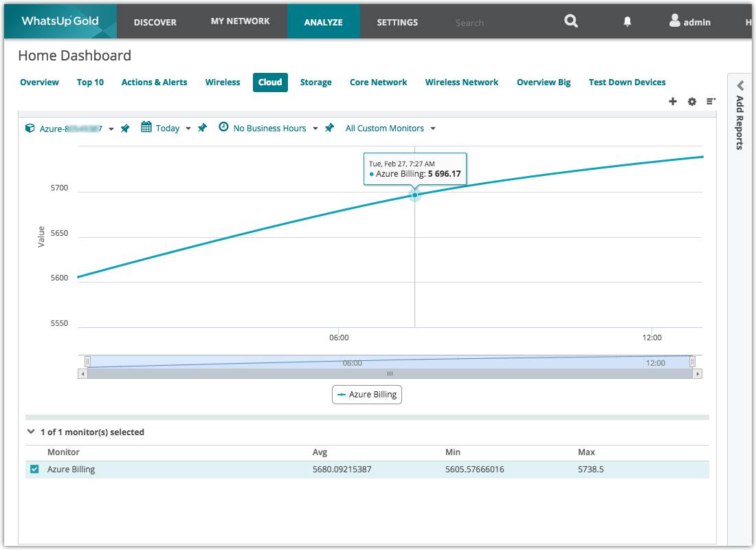Click the clock icon before No Business Hours

pos(223,127)
